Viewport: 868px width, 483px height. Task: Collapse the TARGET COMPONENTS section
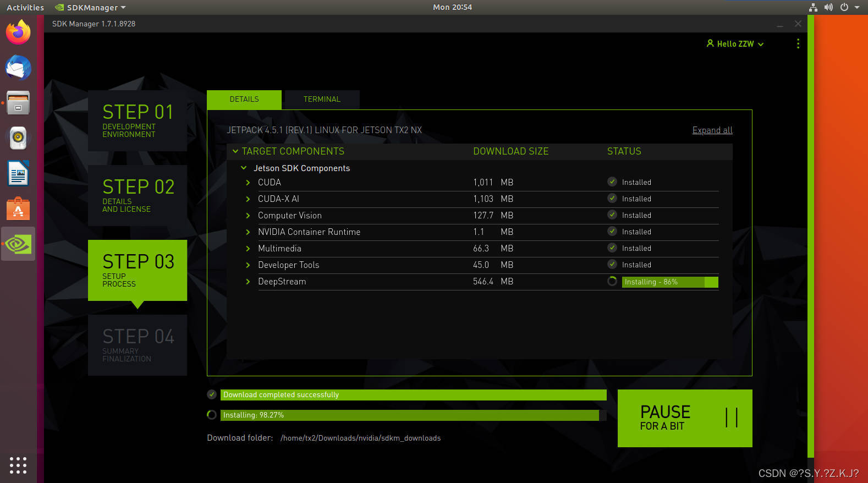(235, 151)
